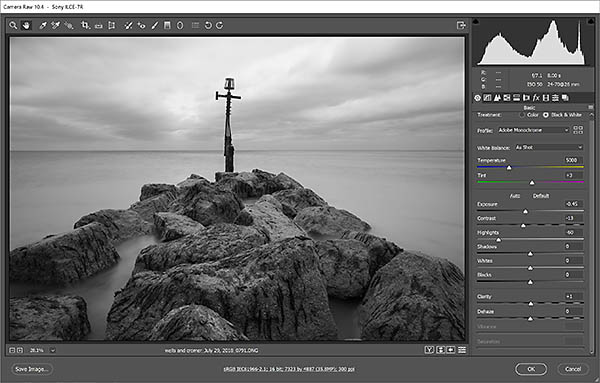This screenshot has width=600, height=383.
Task: Select the Spot Removal tool
Action: [129, 26]
